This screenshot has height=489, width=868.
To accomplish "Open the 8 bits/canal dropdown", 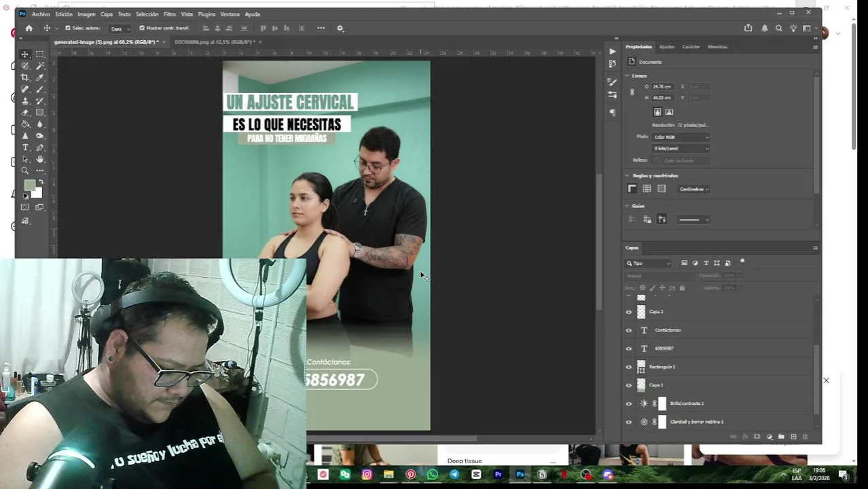I will [681, 148].
